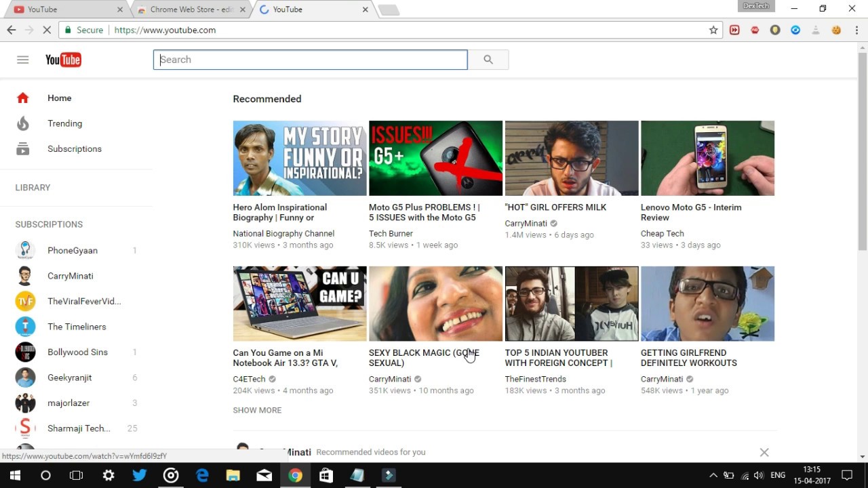Click the volume icon in system tray

pos(758,475)
